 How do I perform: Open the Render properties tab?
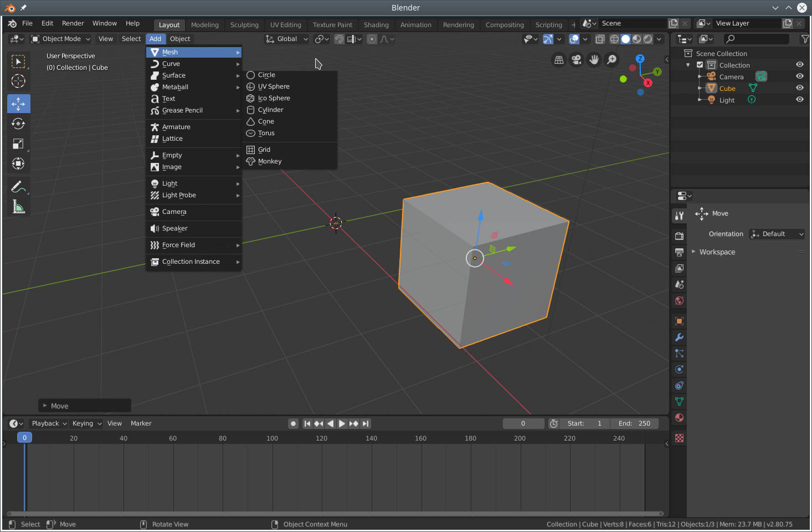coord(679,235)
